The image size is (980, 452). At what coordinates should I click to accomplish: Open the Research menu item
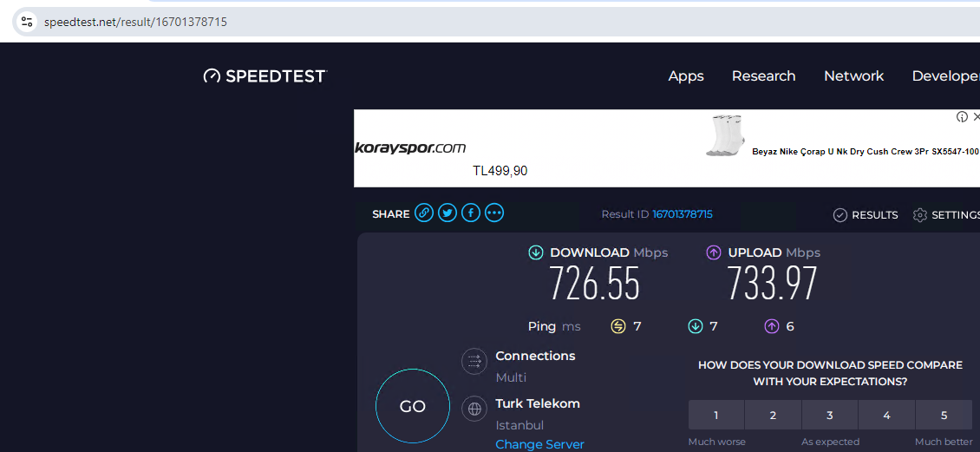[x=763, y=76]
